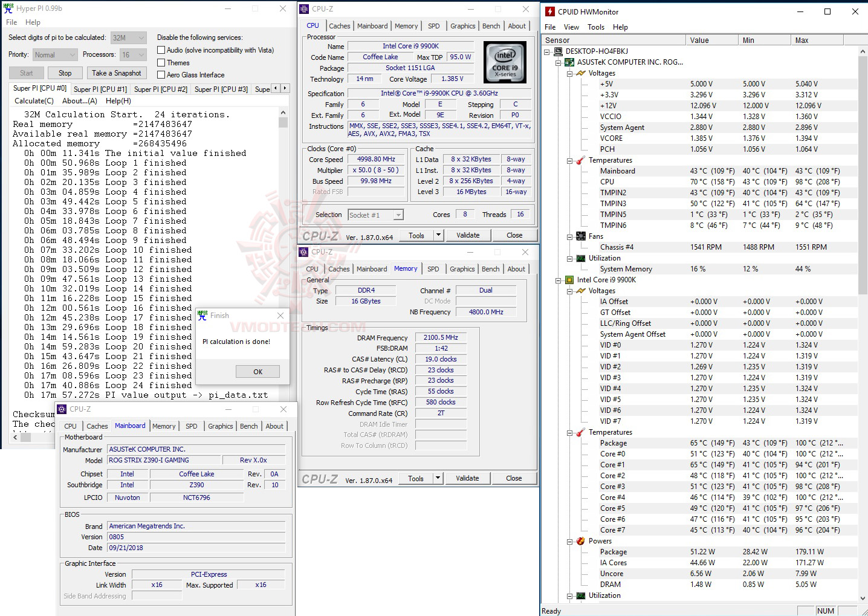Click the Finish dialog title icon
The width and height of the screenshot is (868, 616).
(202, 316)
